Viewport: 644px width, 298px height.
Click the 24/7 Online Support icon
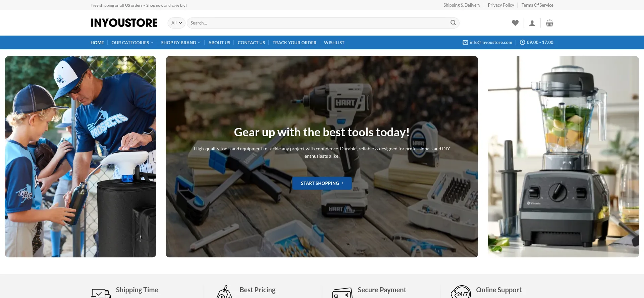461,292
